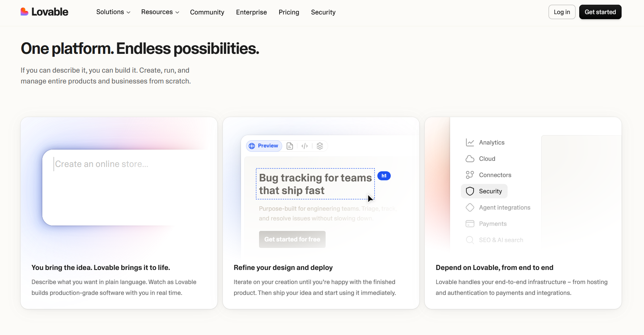The image size is (644, 335).
Task: Click the Resources chevron arrow
Action: 177,12
